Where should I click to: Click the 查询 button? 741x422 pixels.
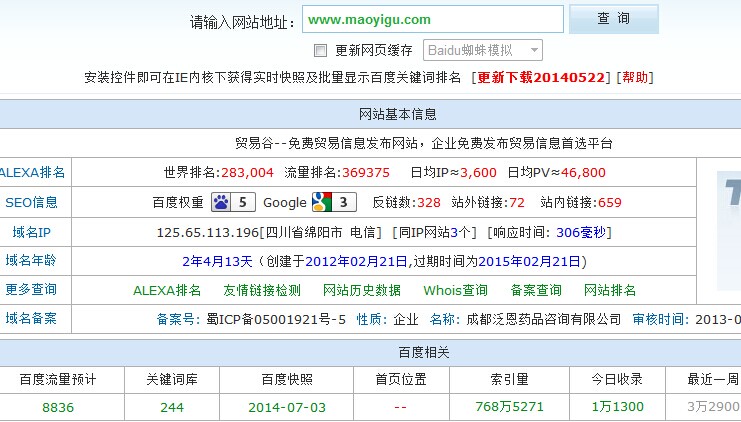tap(613, 19)
